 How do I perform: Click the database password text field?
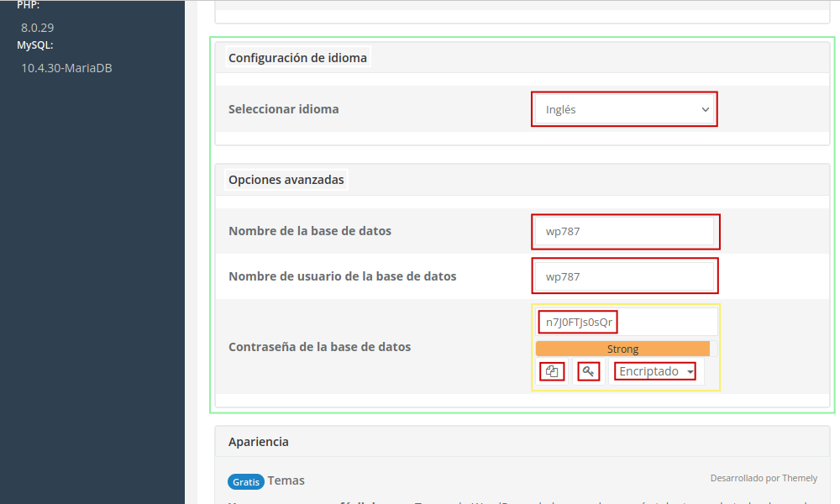[x=625, y=322]
